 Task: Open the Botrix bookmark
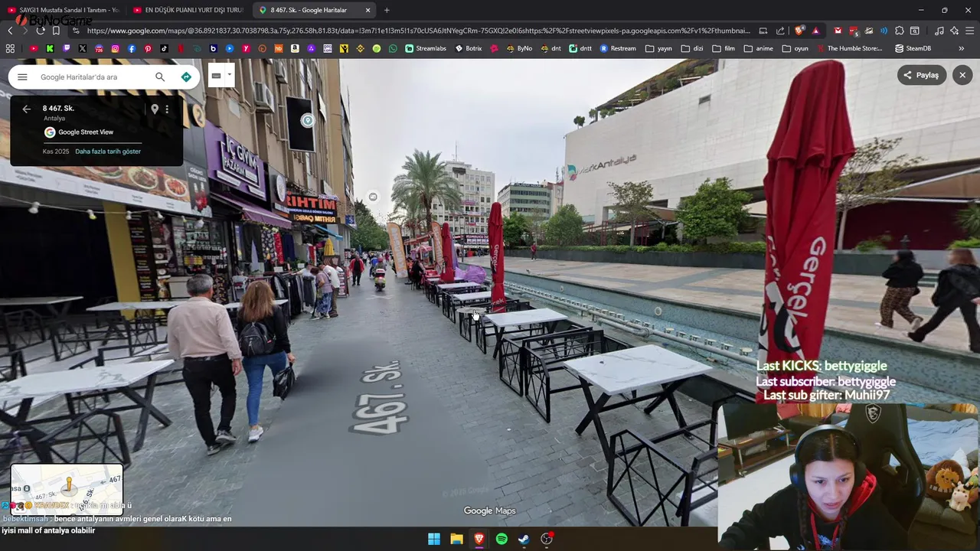pyautogui.click(x=469, y=48)
